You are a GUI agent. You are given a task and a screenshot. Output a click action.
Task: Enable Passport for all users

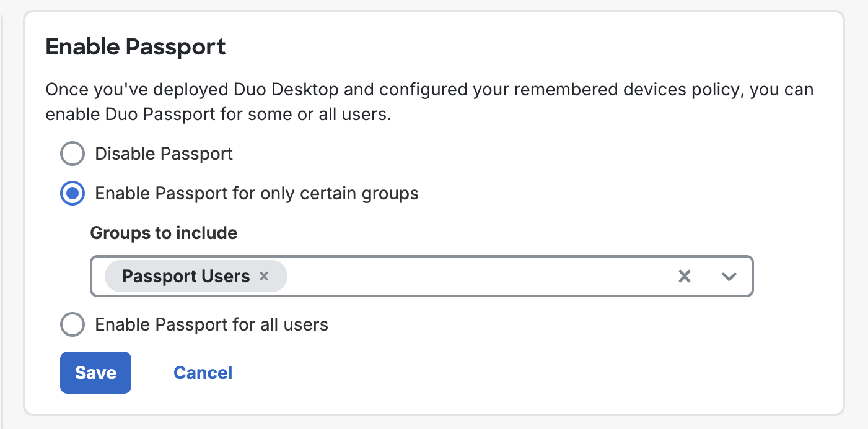(x=72, y=324)
